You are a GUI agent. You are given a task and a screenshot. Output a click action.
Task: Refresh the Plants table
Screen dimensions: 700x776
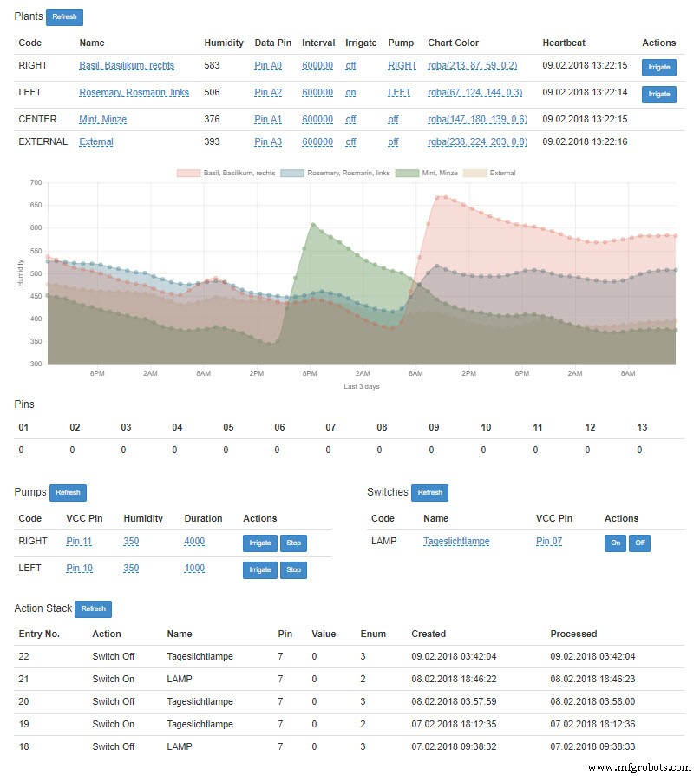click(x=64, y=16)
